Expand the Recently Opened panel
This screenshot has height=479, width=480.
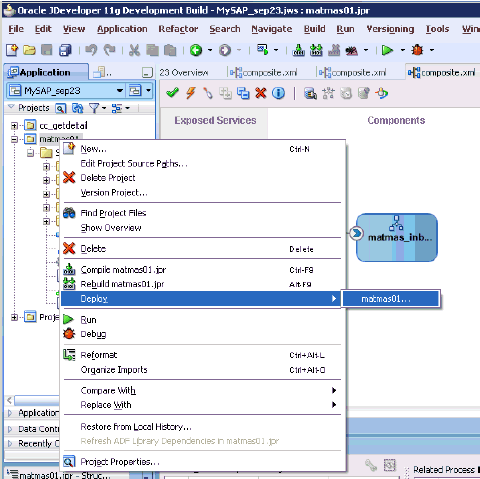coord(10,444)
